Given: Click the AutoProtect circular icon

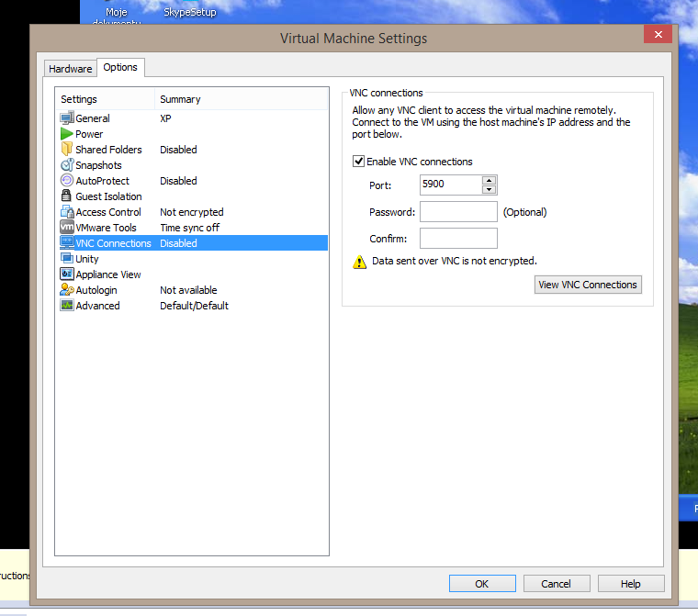Looking at the screenshot, I should 67,180.
